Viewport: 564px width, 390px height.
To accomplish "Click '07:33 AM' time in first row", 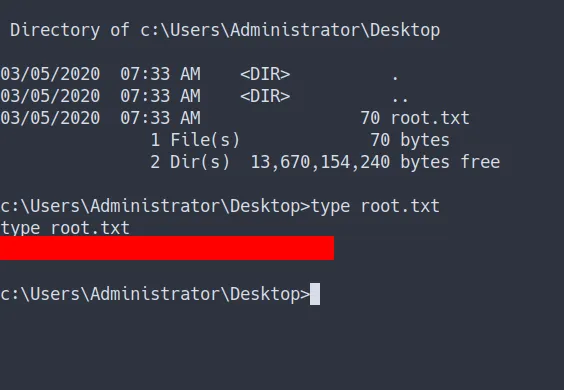I will point(160,74).
